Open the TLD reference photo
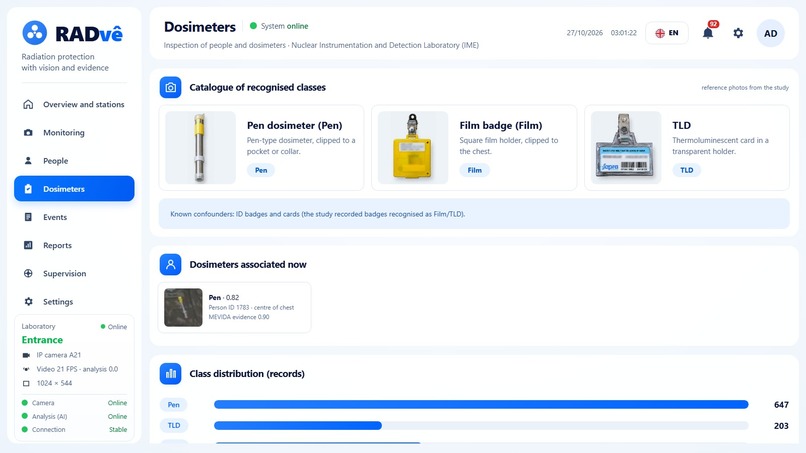 pos(626,148)
